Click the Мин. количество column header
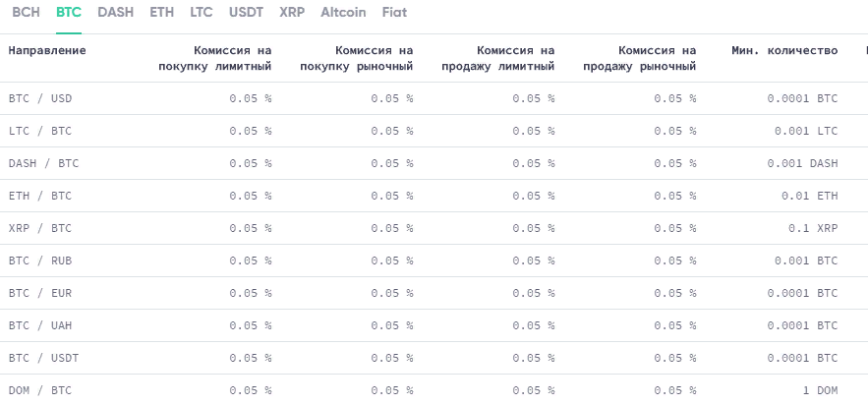Viewport: 868px width, 405px height. click(784, 50)
